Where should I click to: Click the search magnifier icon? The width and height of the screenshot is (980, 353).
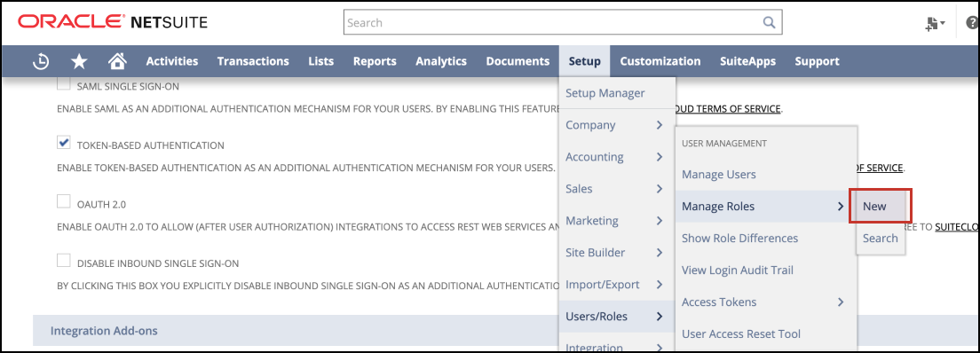pos(769,22)
